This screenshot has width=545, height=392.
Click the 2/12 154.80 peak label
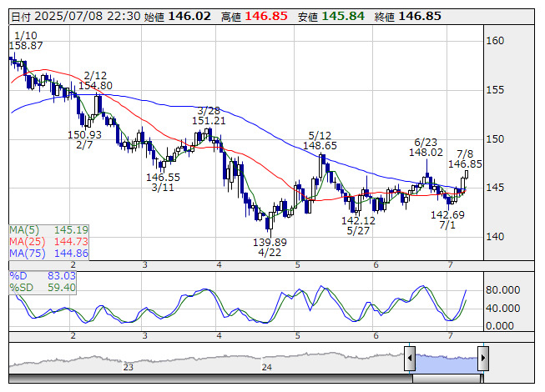click(x=95, y=81)
